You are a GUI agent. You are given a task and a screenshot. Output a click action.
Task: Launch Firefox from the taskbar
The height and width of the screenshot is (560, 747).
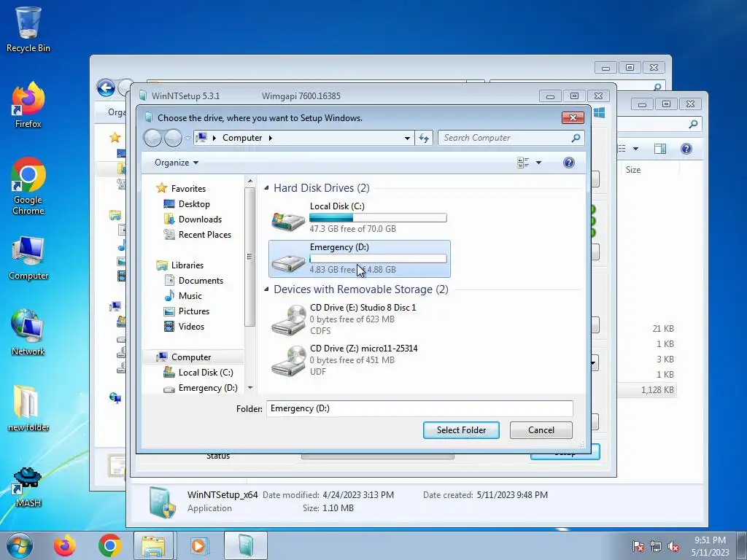[64, 545]
